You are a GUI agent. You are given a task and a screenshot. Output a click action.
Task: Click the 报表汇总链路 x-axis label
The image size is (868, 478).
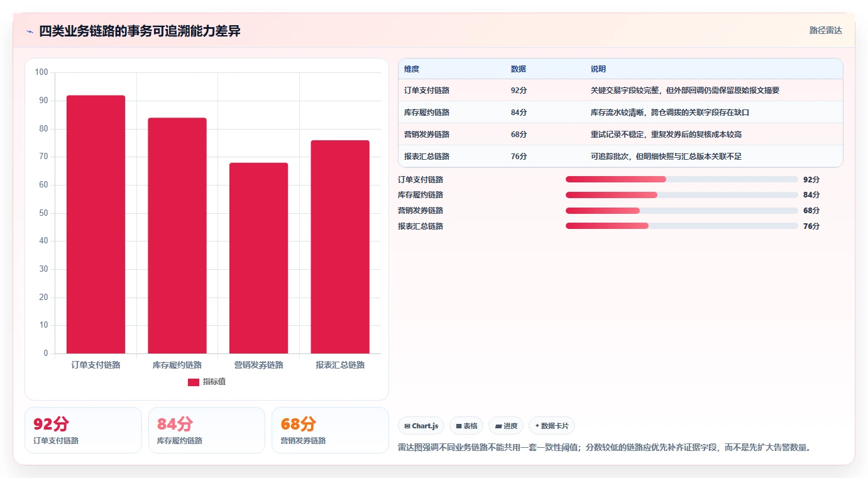(x=340, y=365)
